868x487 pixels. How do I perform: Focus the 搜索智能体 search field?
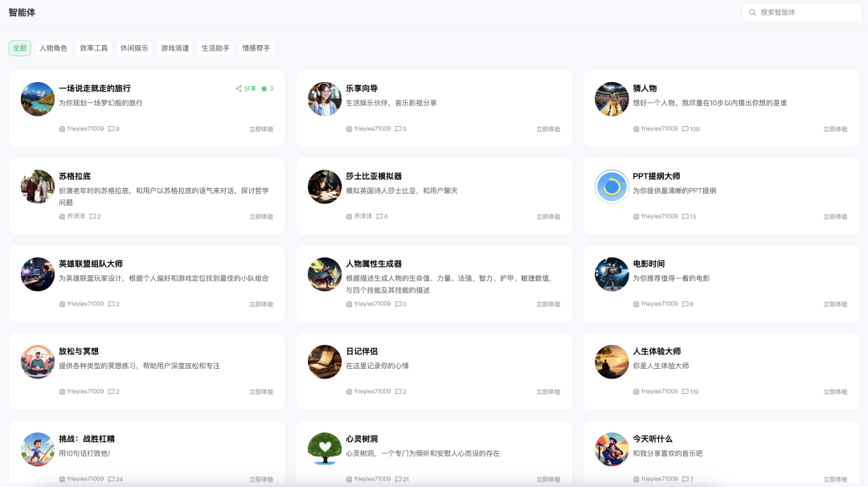[x=802, y=12]
